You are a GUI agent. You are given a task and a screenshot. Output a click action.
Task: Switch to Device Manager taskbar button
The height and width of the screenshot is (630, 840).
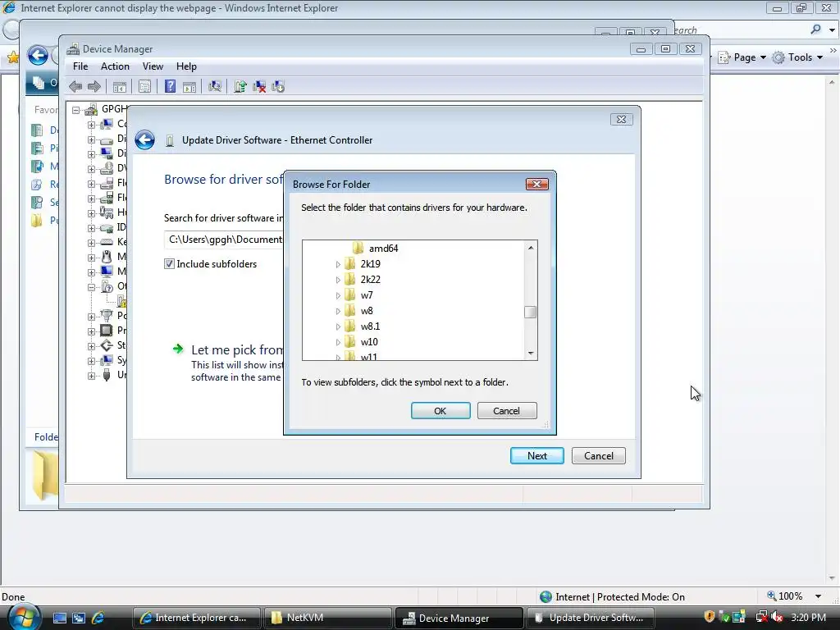(459, 618)
